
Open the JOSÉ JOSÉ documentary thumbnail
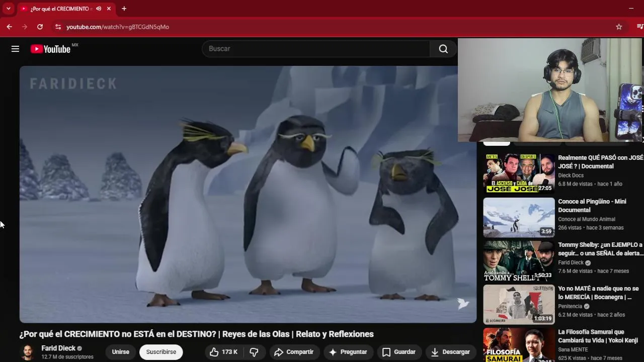(519, 173)
